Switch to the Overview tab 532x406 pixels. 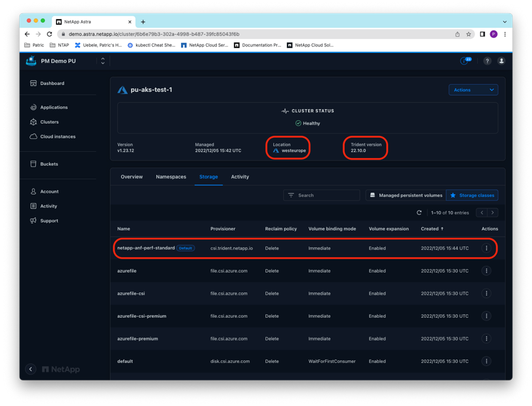tap(132, 177)
